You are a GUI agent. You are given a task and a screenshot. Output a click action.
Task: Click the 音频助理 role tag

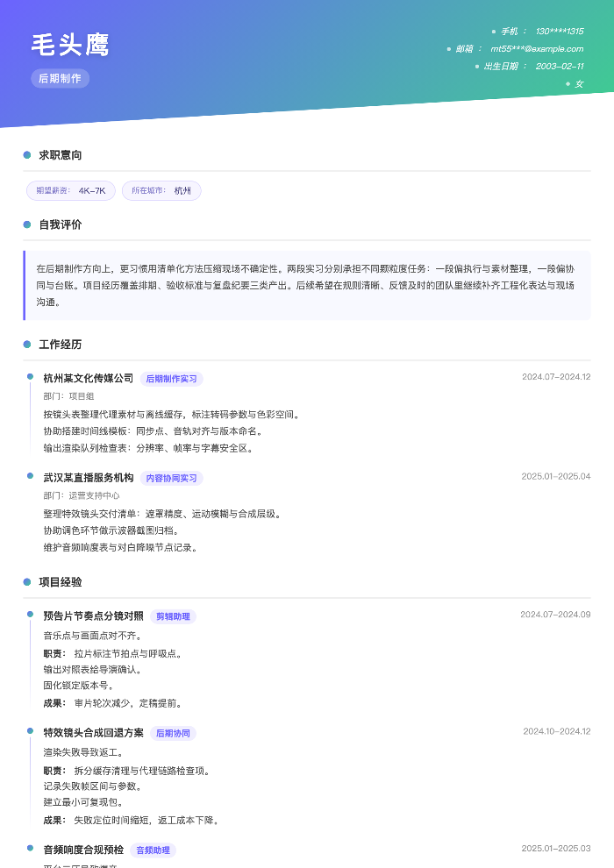tap(153, 850)
